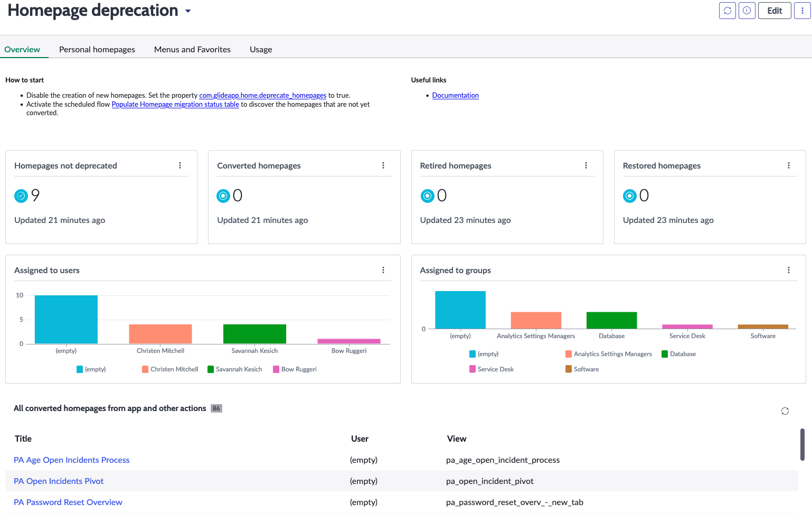Click the Retired homepages score icon
Screen dimensions: 812x513
(427, 196)
